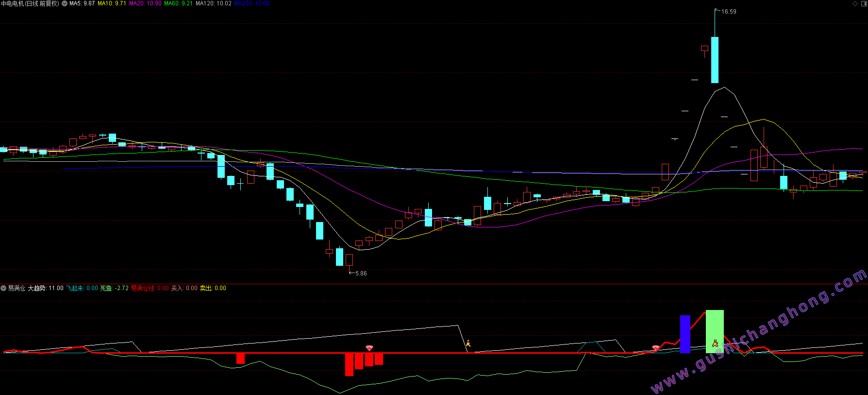Select the MA20: 10.90 label
Viewport: 868px width, 395px height.
(x=145, y=3)
